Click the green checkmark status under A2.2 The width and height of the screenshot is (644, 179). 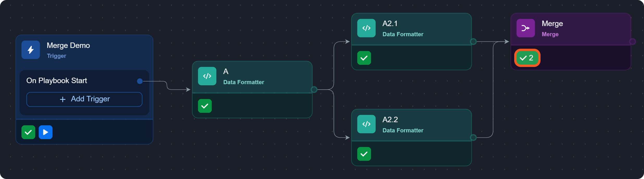364,154
